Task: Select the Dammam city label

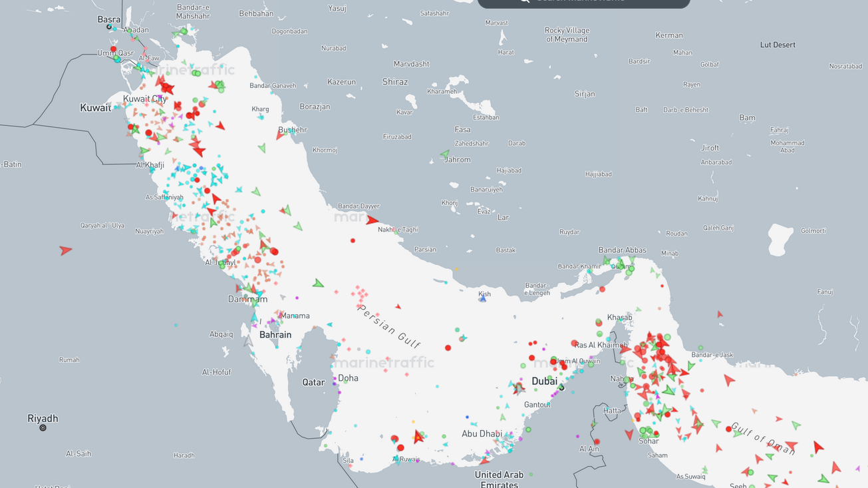Action: [248, 299]
